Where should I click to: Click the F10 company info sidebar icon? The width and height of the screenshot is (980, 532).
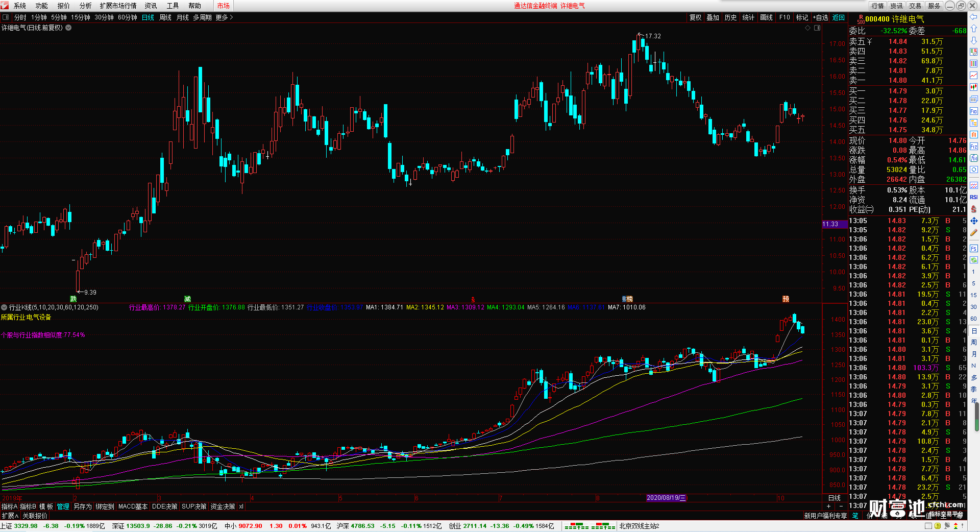click(x=973, y=111)
